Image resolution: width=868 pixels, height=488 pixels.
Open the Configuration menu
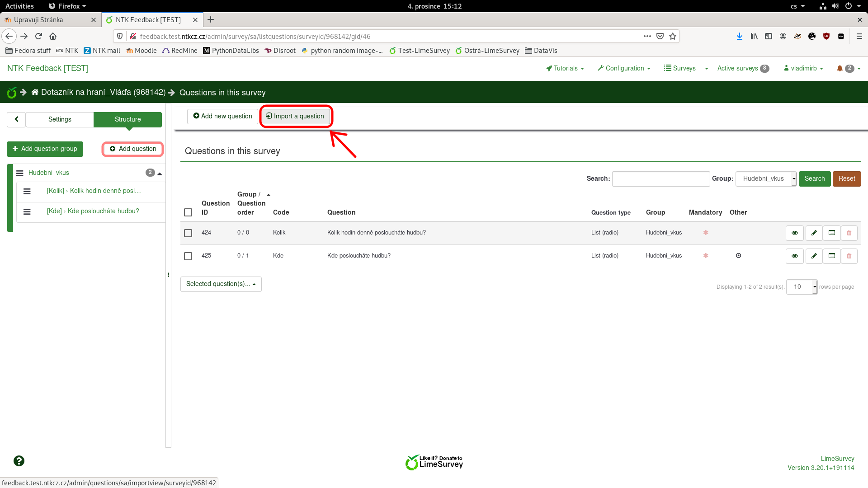pyautogui.click(x=624, y=68)
